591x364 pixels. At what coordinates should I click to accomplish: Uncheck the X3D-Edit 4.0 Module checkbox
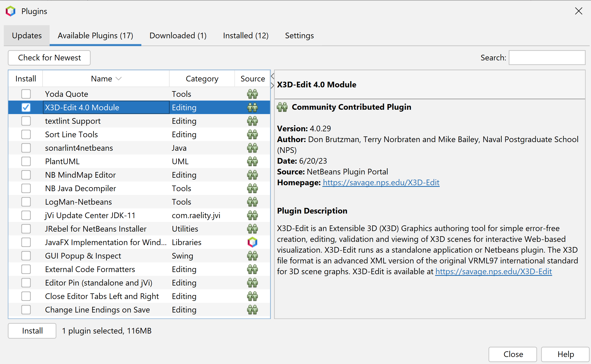pos(26,107)
